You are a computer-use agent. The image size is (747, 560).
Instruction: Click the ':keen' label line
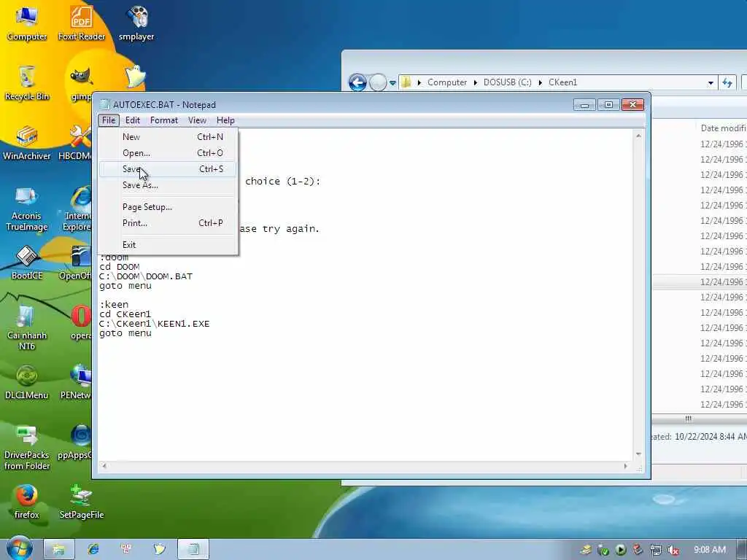(114, 305)
